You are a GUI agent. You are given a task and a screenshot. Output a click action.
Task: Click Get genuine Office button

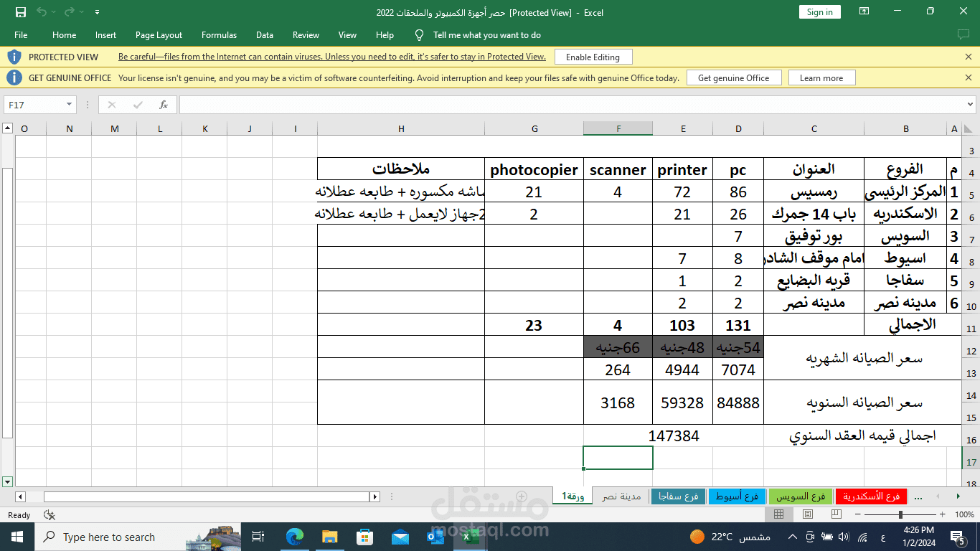[x=733, y=77]
